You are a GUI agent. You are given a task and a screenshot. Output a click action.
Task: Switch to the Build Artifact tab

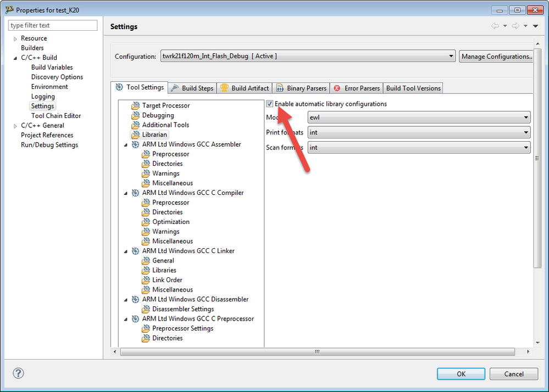245,88
